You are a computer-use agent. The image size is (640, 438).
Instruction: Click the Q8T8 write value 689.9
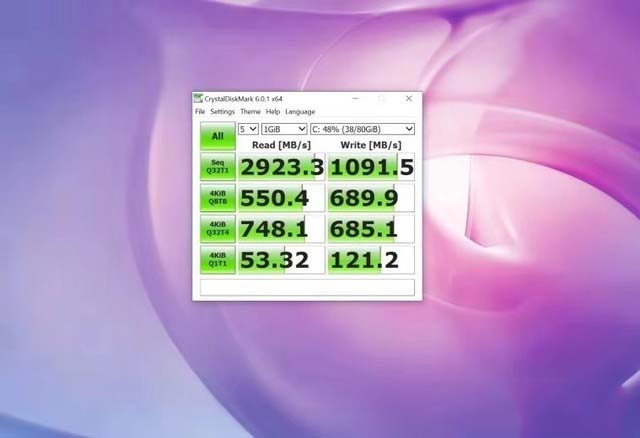371,198
